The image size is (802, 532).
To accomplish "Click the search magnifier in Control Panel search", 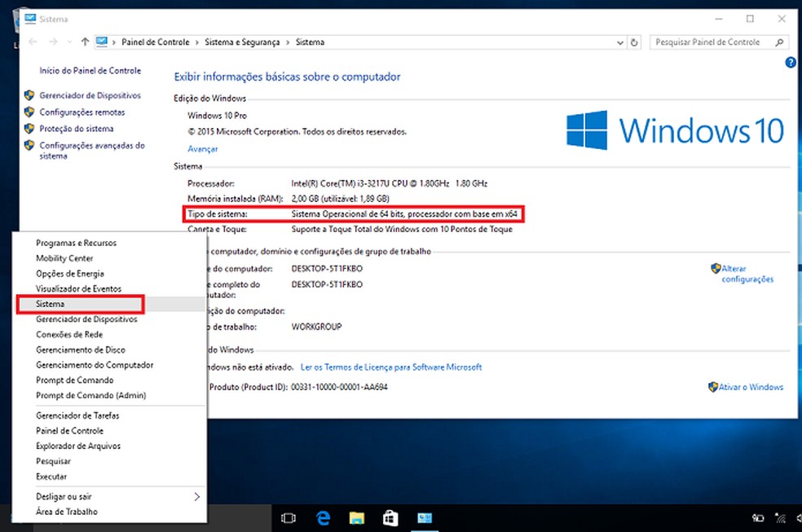I will pos(780,42).
